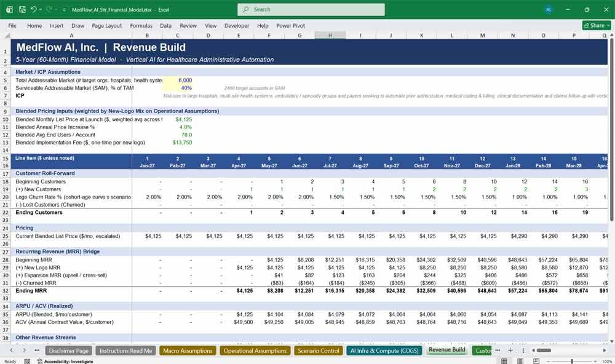Click the Save icon in Quick Access Toolbar

click(22, 9)
